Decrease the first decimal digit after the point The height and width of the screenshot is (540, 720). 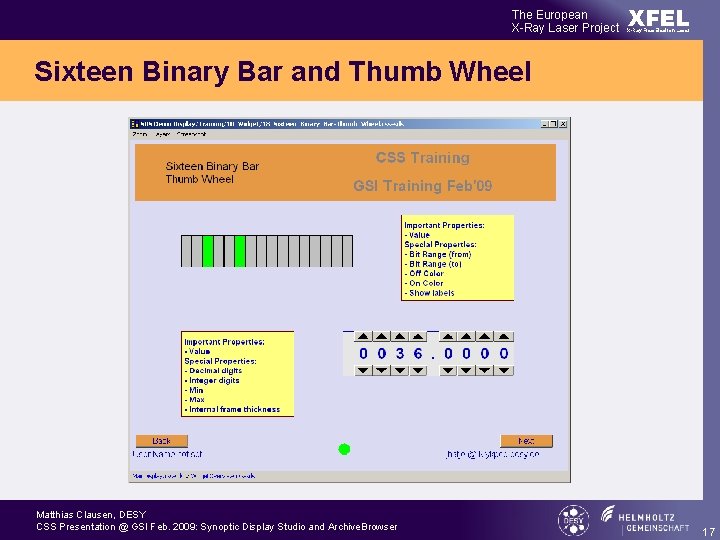(448, 370)
